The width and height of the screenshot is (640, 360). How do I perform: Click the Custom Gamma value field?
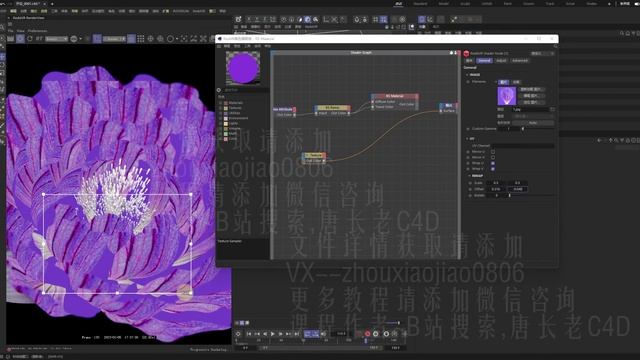coord(510,129)
